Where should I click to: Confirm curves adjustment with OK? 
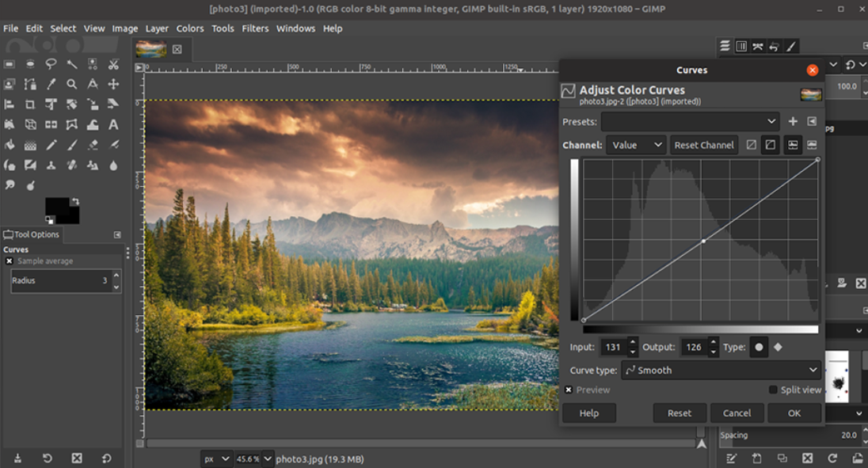(x=794, y=413)
